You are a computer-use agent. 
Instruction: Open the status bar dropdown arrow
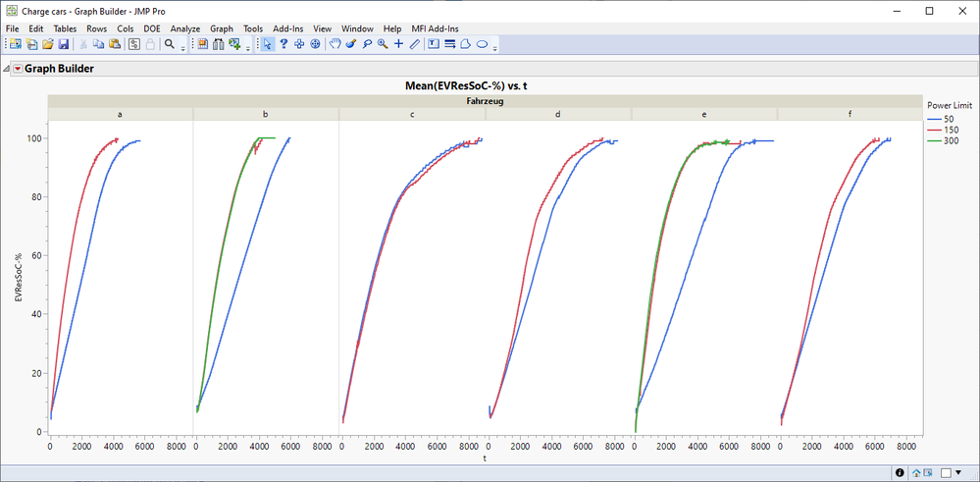click(x=957, y=472)
